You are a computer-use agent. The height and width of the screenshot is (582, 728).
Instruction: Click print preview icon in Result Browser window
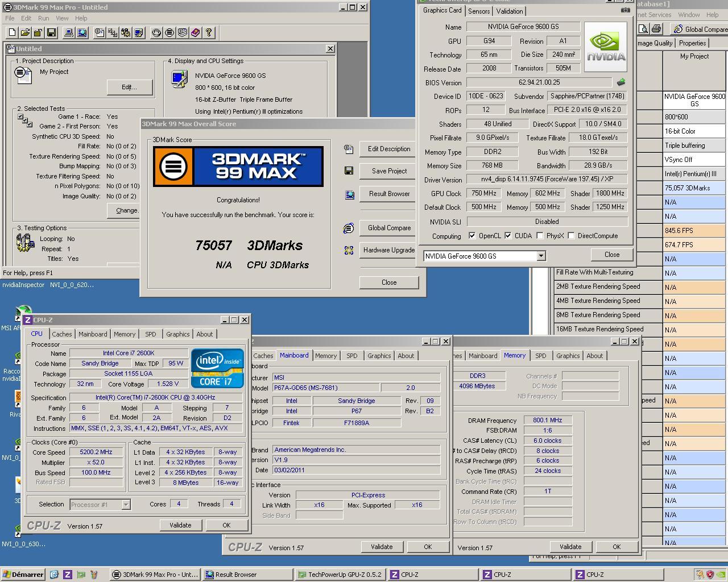coord(643,29)
